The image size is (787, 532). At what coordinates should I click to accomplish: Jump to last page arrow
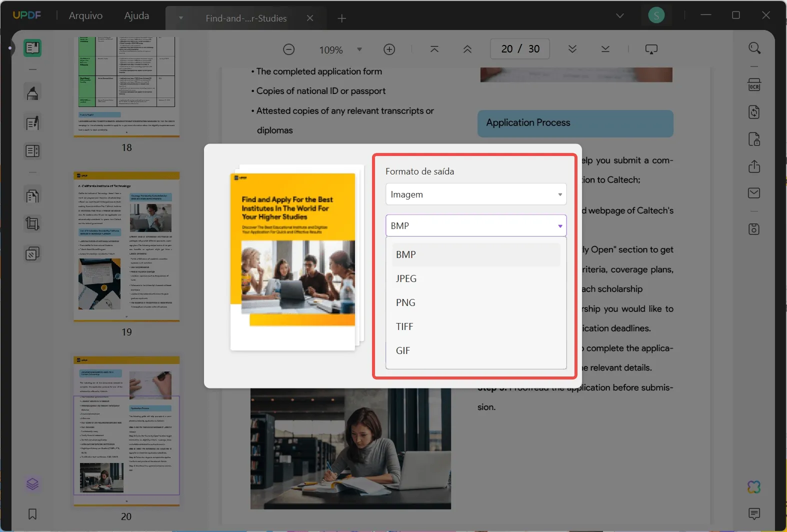[605, 49]
